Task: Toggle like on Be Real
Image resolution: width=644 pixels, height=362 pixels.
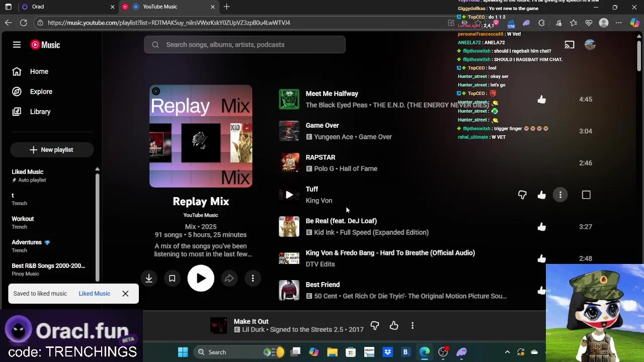Action: [541, 227]
